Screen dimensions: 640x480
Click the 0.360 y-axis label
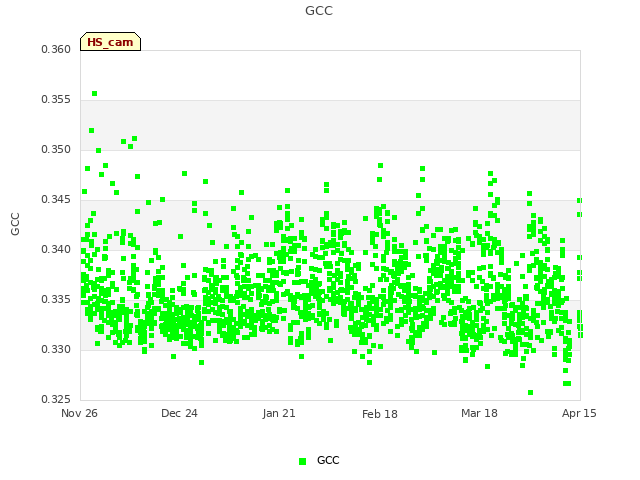[x=56, y=49]
